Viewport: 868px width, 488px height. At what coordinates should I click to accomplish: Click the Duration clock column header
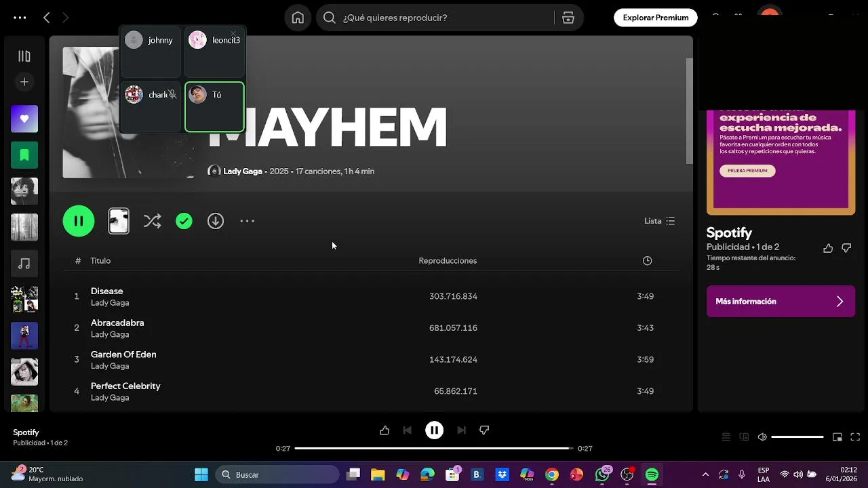(648, 261)
